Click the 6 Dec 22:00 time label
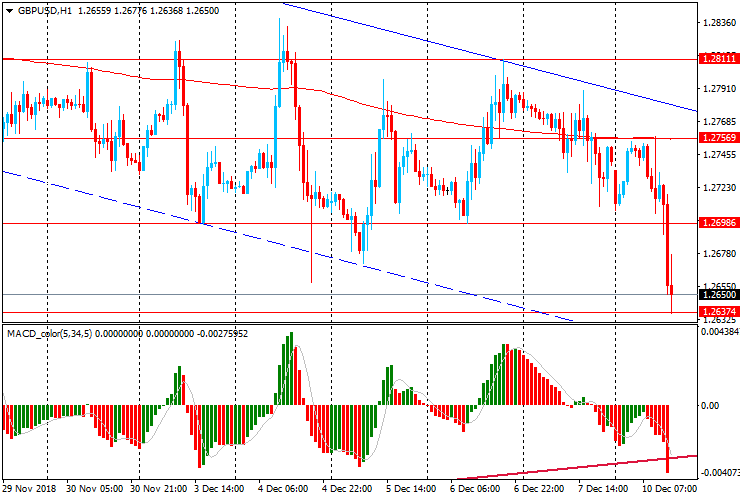The height and width of the screenshot is (500, 740). [537, 490]
